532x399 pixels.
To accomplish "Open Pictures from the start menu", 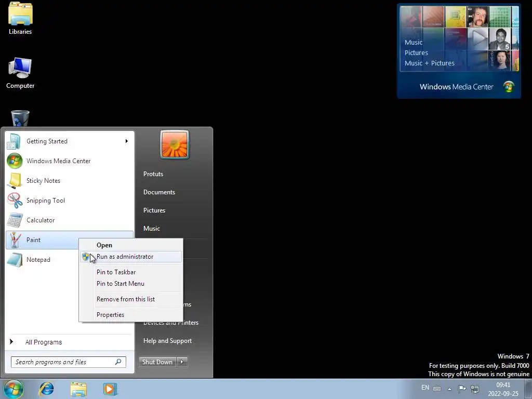I will point(154,210).
